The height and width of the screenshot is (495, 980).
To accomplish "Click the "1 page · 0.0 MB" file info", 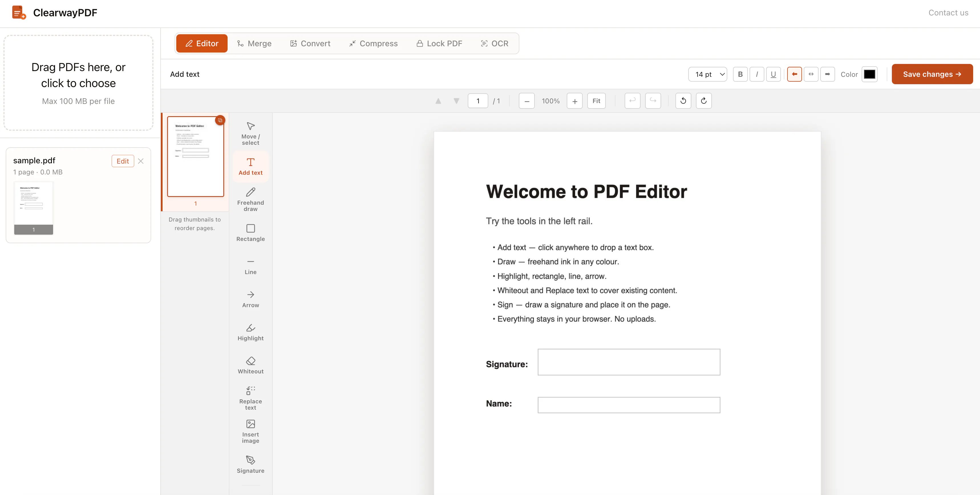I will coord(38,172).
